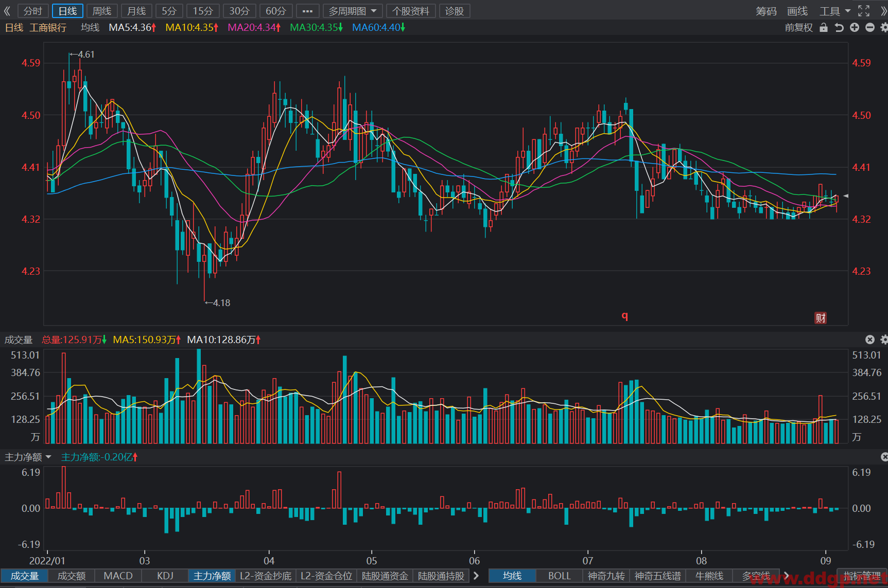Click the MA5:4.36 legend label
Viewport: 888px width, 588px height.
132,27
